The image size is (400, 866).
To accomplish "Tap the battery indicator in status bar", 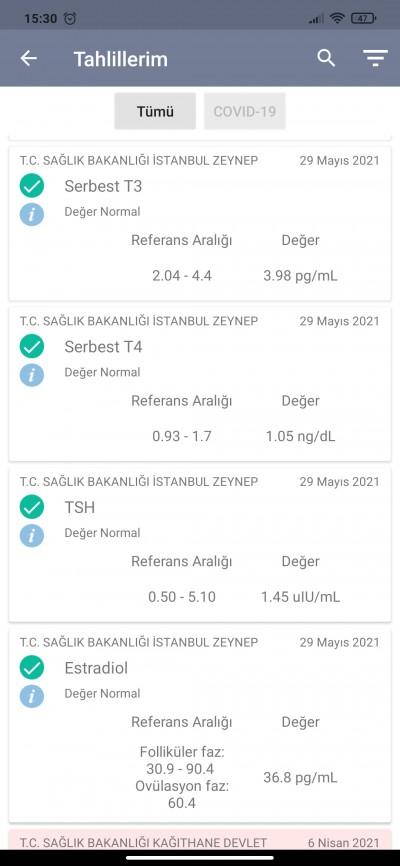I will point(364,18).
